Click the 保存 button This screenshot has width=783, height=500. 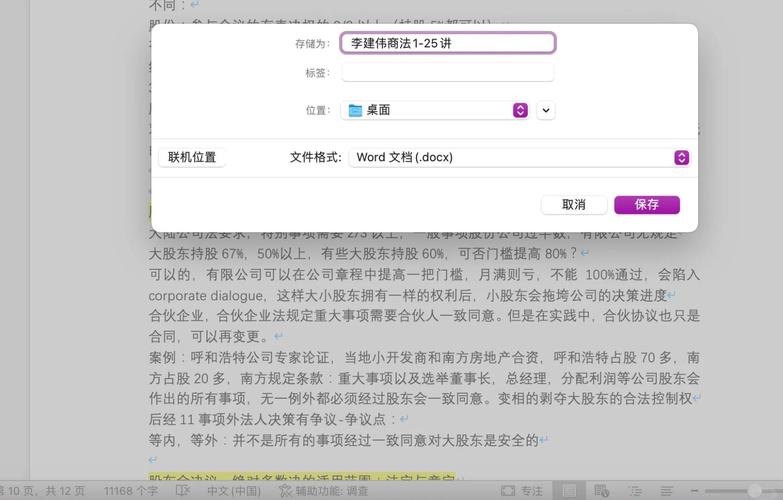tap(647, 205)
